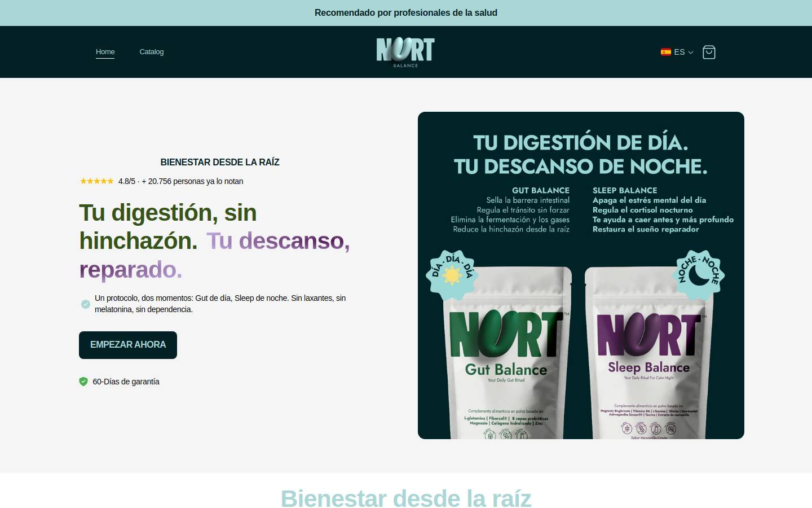Click the Sleep Balance pouch
This screenshot has height=508, width=812.
[x=648, y=353]
